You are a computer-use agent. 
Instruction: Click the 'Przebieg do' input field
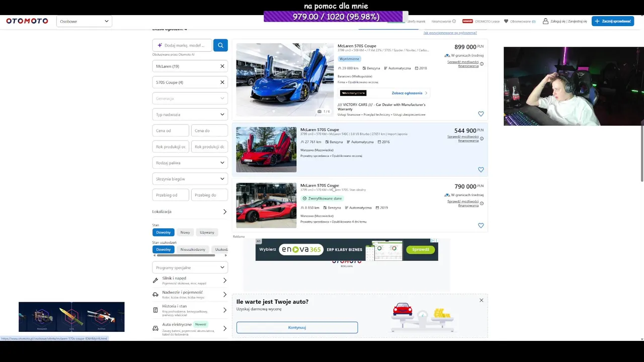(x=209, y=195)
